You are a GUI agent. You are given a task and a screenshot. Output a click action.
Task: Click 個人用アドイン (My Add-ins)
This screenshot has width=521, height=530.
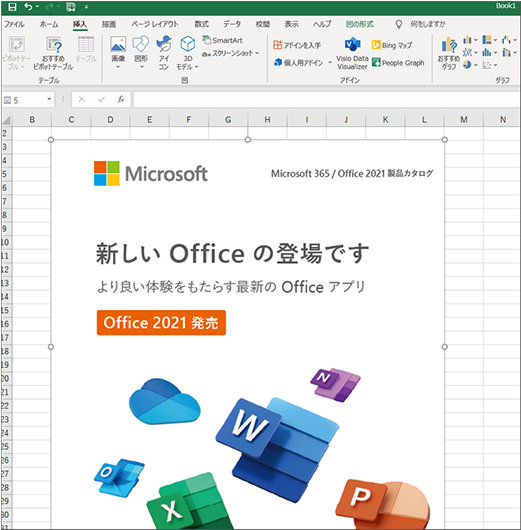point(299,63)
